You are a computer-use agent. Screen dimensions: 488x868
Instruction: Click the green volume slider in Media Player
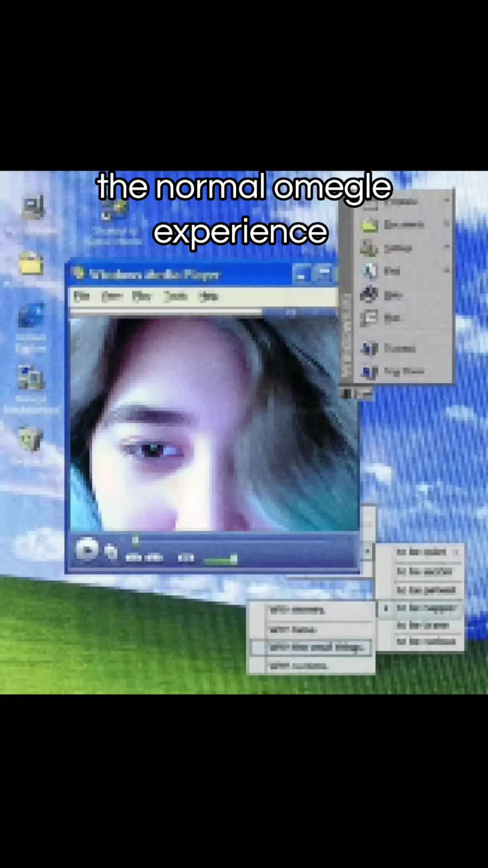[221, 560]
